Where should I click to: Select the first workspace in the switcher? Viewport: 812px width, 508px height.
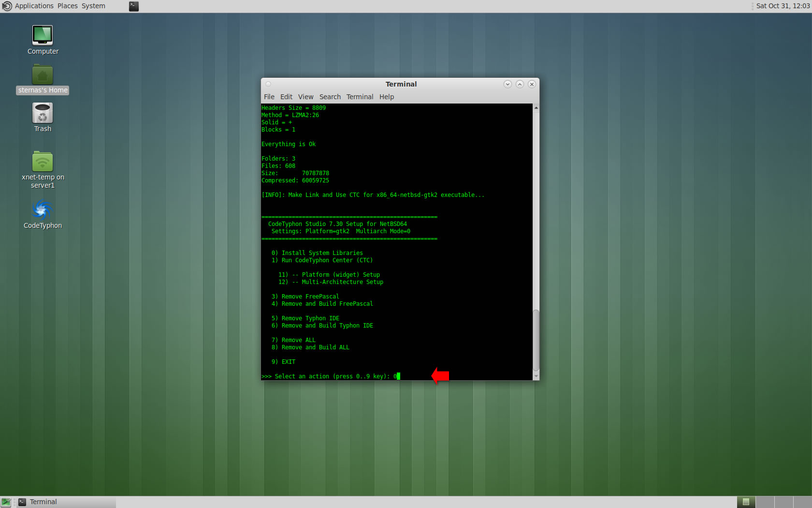click(746, 502)
